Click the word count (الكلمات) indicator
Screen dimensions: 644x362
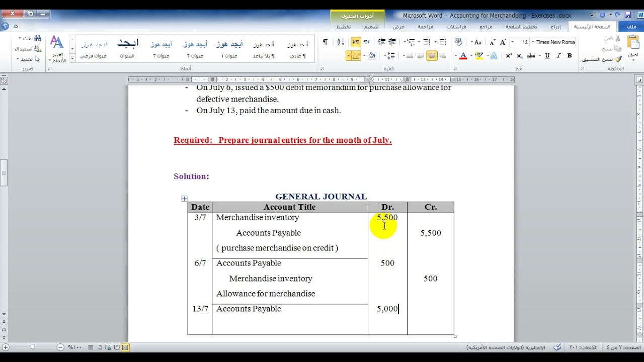pos(584,347)
